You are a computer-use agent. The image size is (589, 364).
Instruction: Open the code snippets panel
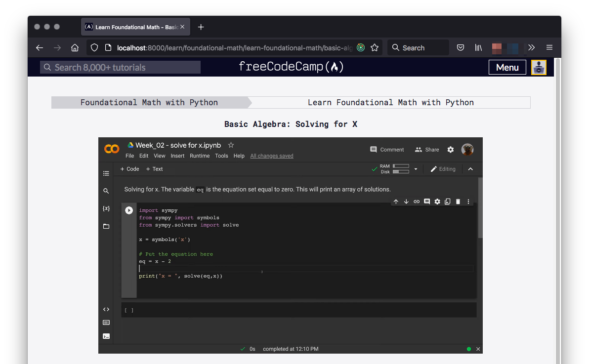[x=106, y=309]
